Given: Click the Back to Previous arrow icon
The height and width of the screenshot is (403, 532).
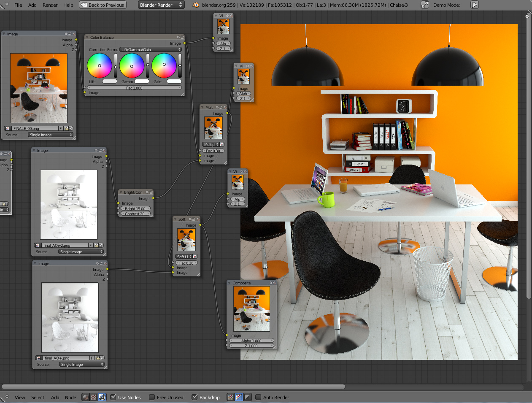Looking at the screenshot, I should pyautogui.click(x=84, y=5).
